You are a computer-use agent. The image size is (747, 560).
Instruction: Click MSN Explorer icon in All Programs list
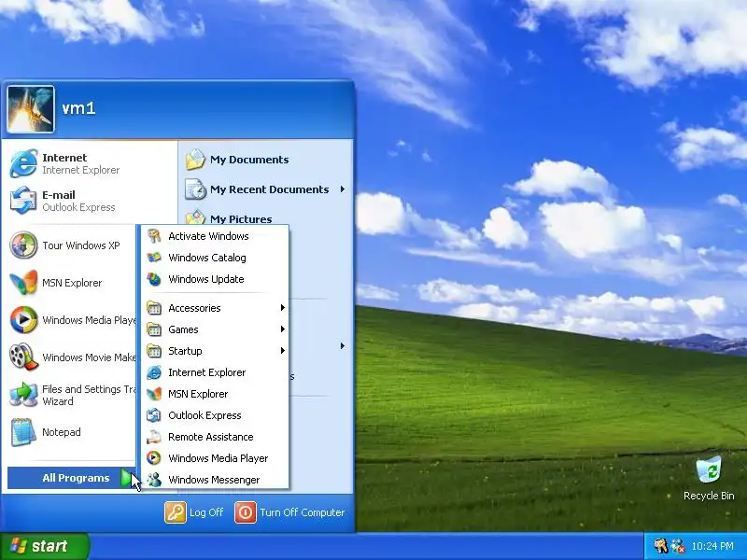coord(153,394)
